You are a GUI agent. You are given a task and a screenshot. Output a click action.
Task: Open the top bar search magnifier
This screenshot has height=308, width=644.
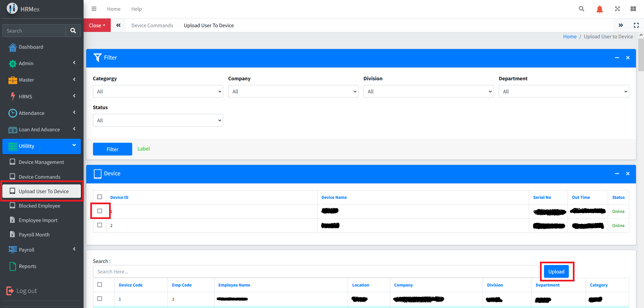(581, 9)
